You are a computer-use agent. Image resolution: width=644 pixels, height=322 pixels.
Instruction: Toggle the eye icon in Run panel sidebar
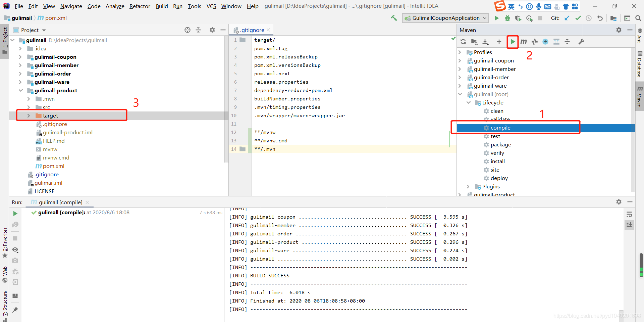click(15, 250)
